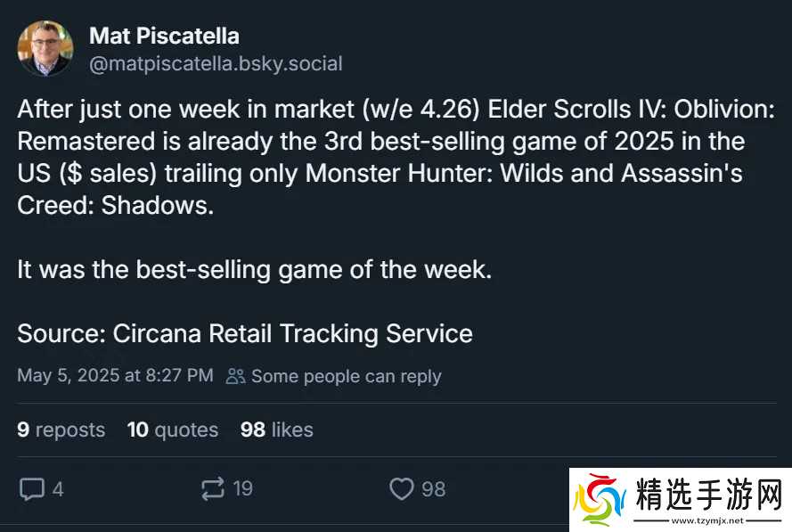Click the May 5, 2025 timestamp
The height and width of the screenshot is (532, 792).
click(x=115, y=375)
